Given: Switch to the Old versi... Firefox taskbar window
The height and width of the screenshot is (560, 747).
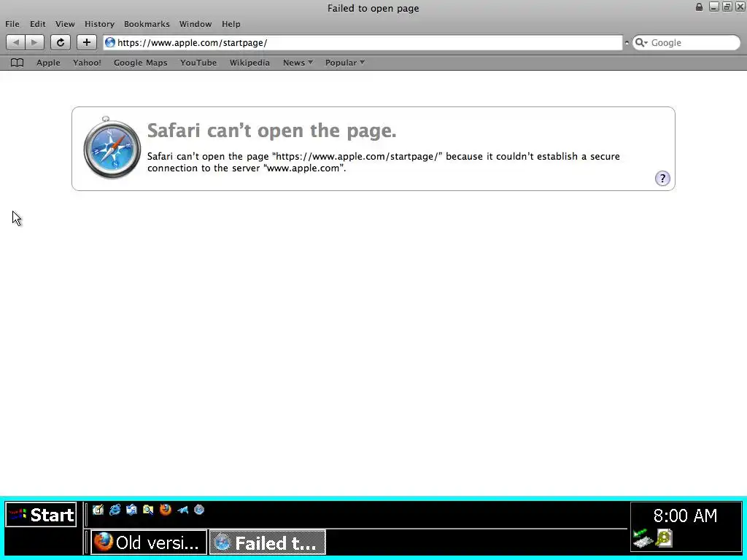Looking at the screenshot, I should [149, 542].
